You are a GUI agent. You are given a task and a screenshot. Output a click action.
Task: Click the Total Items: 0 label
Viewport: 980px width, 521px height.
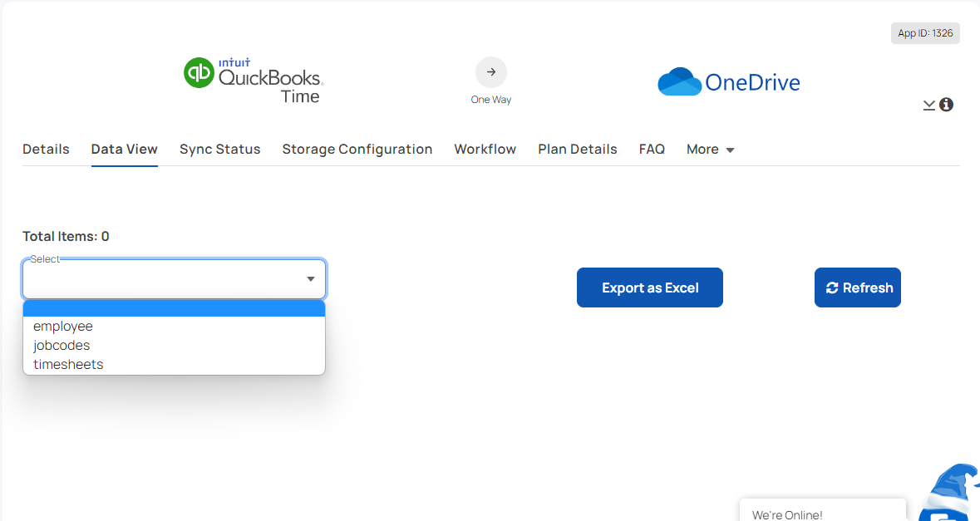click(66, 236)
